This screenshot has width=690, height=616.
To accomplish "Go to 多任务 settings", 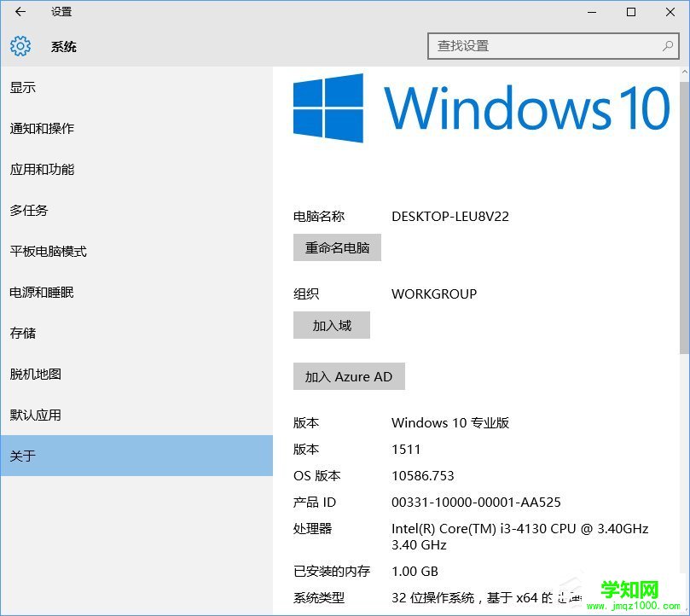I will 136,211.
